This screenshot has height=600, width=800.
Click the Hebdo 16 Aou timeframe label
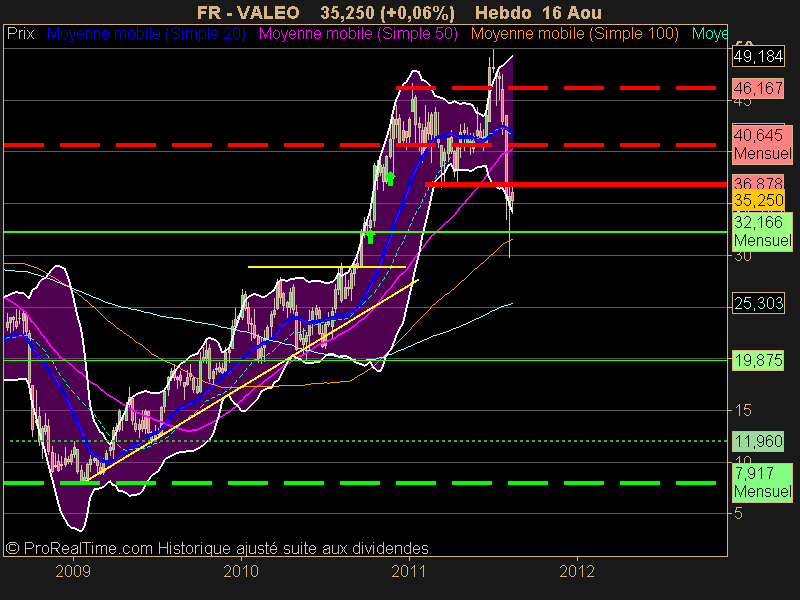pos(538,13)
